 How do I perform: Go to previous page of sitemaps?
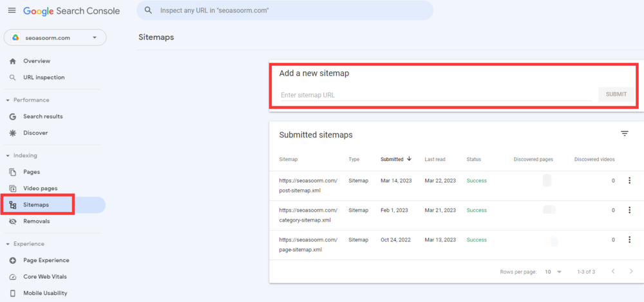point(612,272)
